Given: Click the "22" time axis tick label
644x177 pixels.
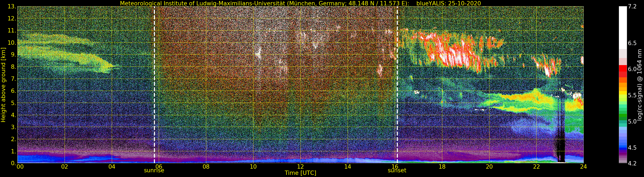Looking at the screenshot, I should (536, 167).
